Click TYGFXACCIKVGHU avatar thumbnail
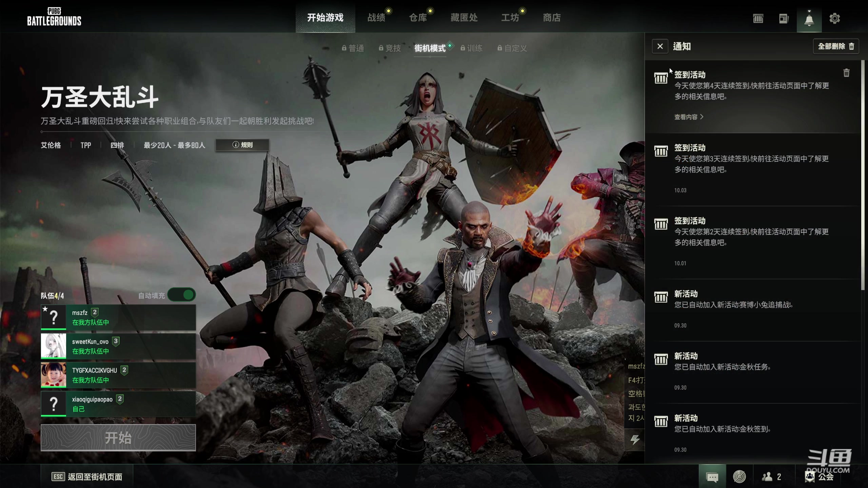Viewport: 868px width, 488px height. point(54,375)
